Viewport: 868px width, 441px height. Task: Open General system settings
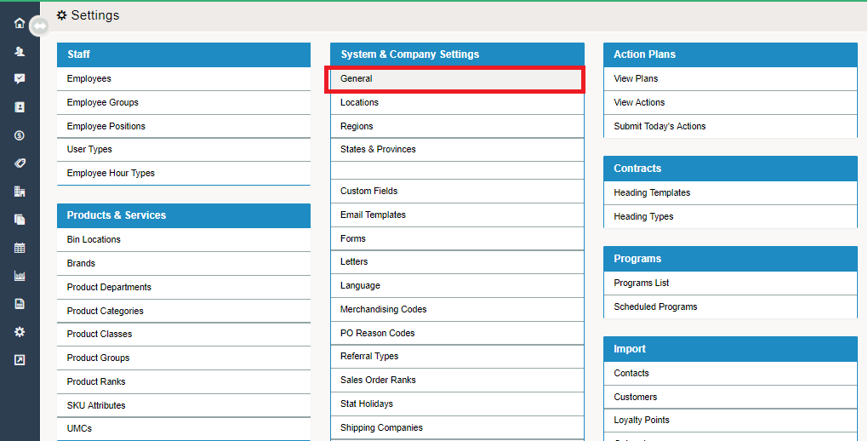click(457, 78)
